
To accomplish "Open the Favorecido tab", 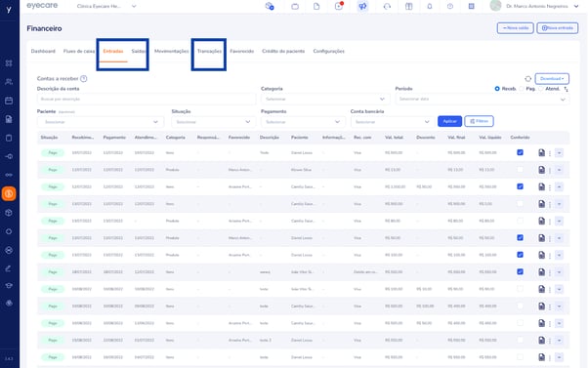I will click(x=242, y=51).
